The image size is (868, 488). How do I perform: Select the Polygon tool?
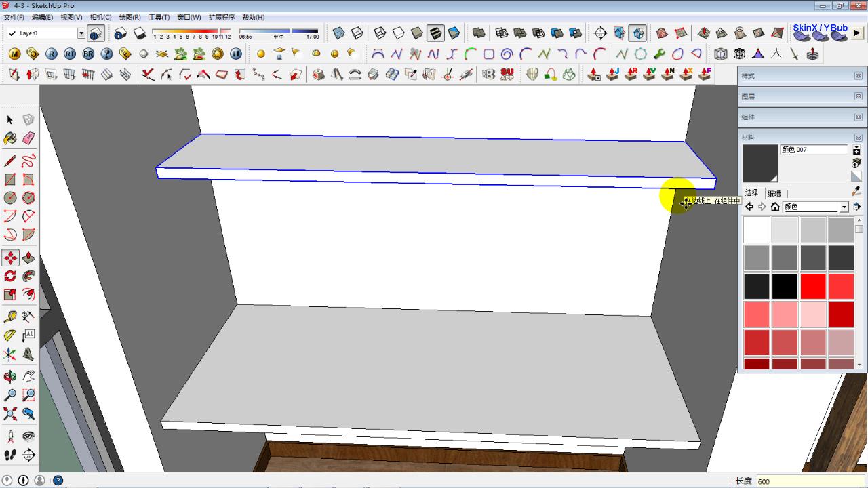pyautogui.click(x=28, y=198)
